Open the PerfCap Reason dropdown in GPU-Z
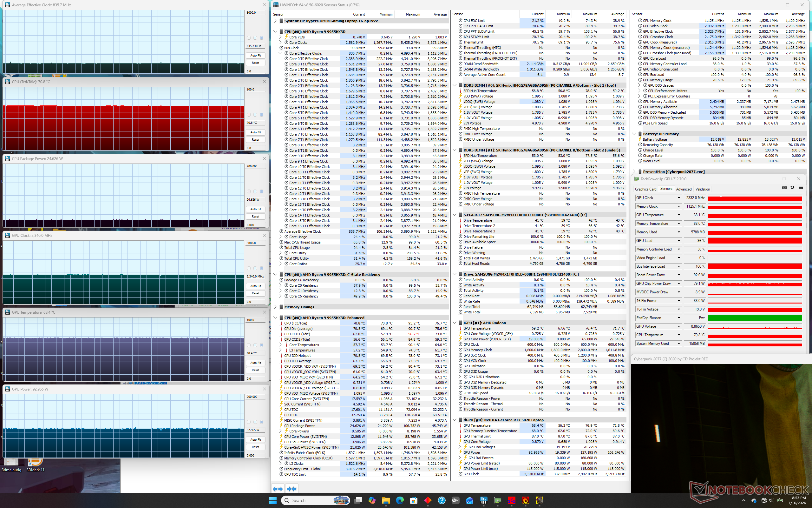Viewport: 812px width, 508px height. 679,318
